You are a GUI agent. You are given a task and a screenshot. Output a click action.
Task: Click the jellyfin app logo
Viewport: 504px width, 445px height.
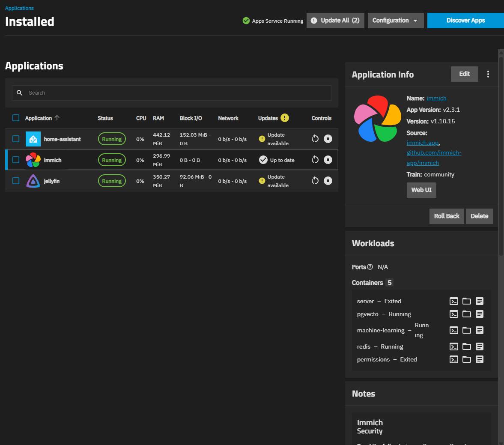pos(33,181)
